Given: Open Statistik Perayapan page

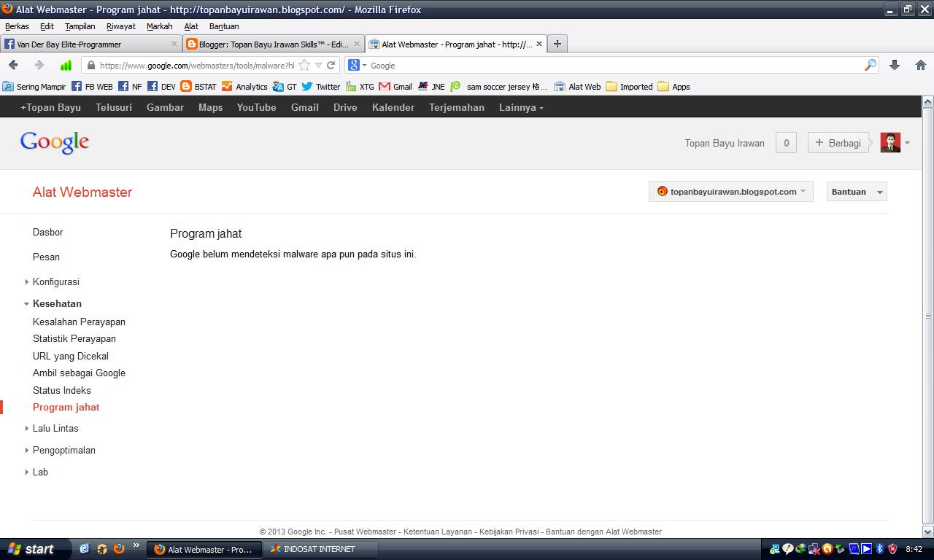Looking at the screenshot, I should click(74, 338).
